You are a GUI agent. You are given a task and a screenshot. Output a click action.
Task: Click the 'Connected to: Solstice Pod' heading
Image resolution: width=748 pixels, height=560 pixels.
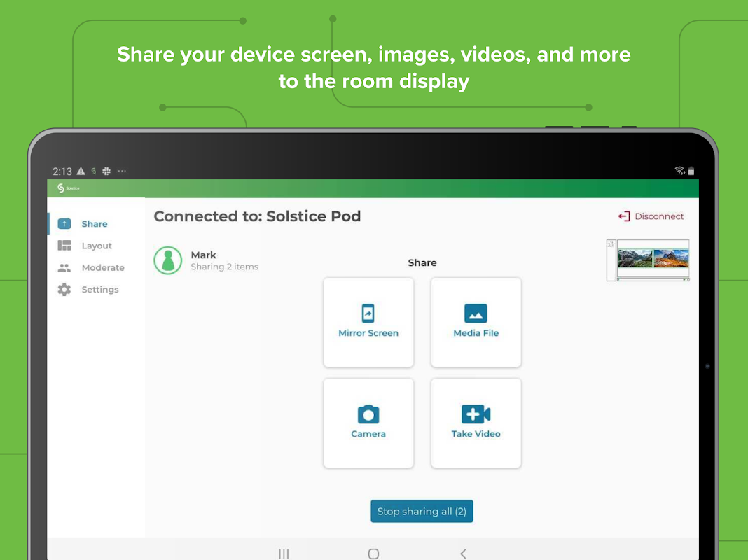257,216
